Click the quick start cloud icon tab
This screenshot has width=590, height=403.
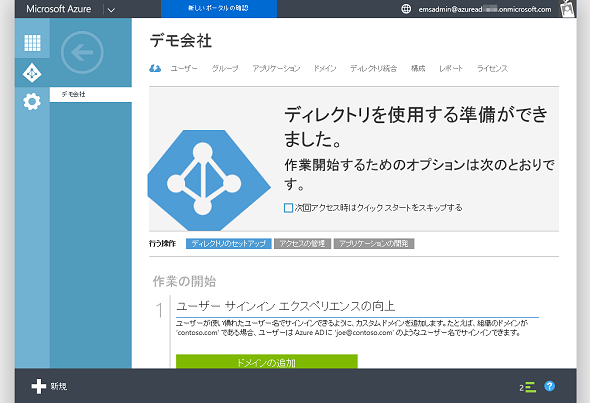click(155, 68)
